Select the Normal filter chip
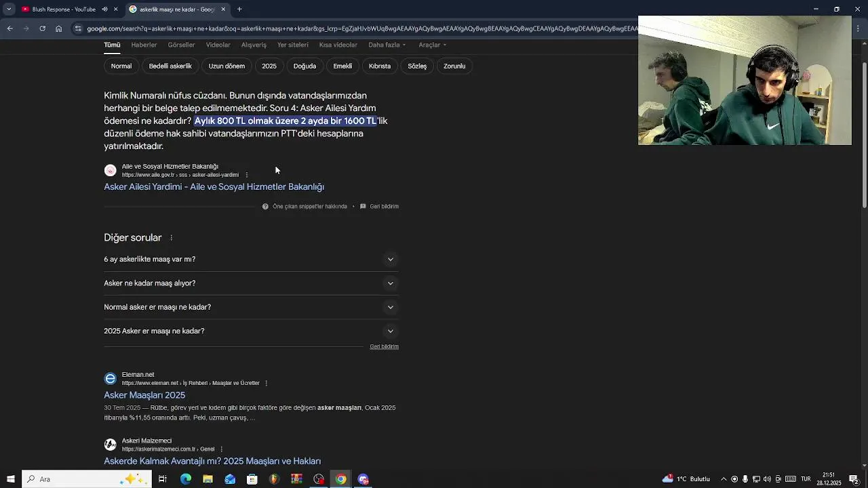The width and height of the screenshot is (868, 488). point(121,66)
